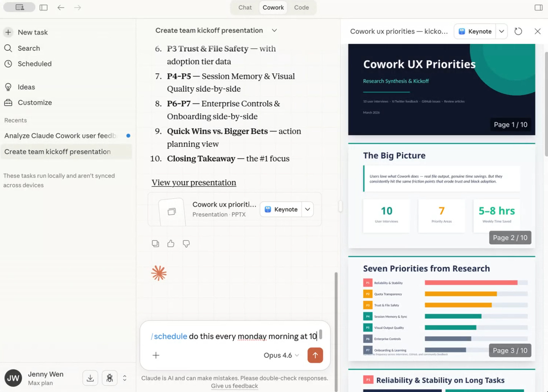Give thumbs up to the response
The image size is (548, 392).
point(171,244)
